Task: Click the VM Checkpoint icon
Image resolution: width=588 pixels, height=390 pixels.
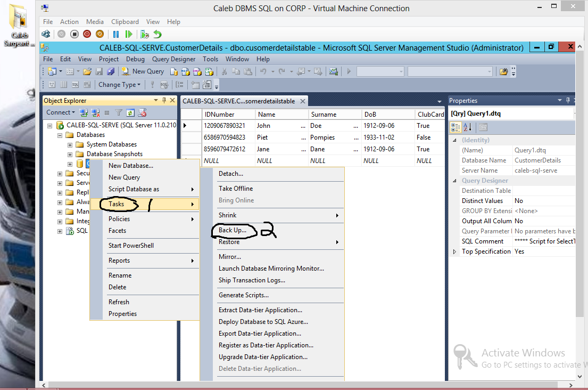Action: [x=145, y=34]
